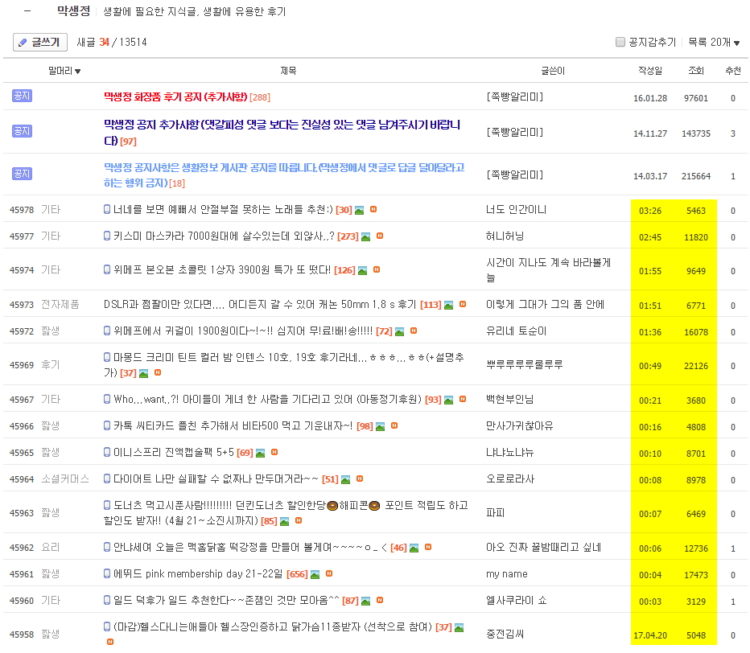Click the 공지 badge dated 16.01.28
The height and width of the screenshot is (653, 750).
pos(22,96)
